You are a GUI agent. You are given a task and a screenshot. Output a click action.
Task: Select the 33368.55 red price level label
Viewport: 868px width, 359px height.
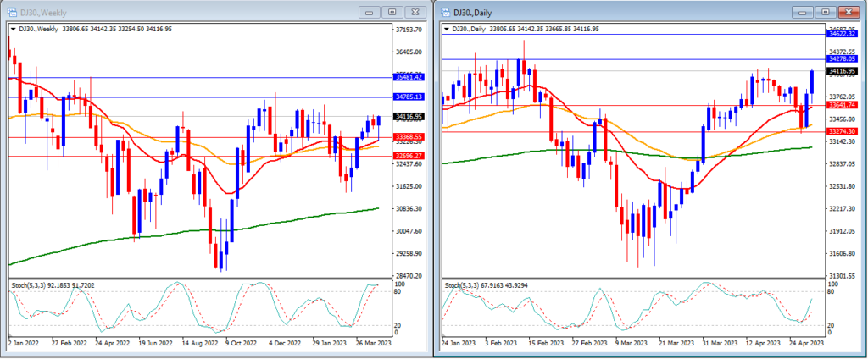pos(409,136)
